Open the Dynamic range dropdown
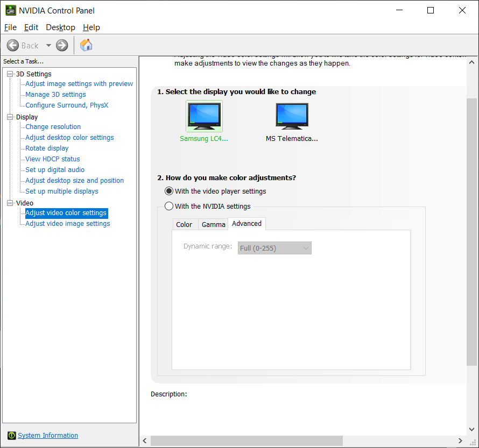 pyautogui.click(x=274, y=248)
